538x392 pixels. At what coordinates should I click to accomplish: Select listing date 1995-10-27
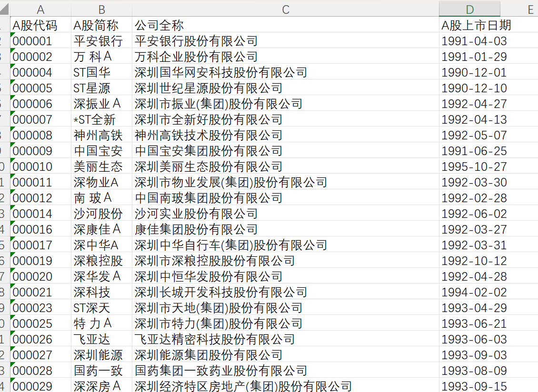point(474,167)
